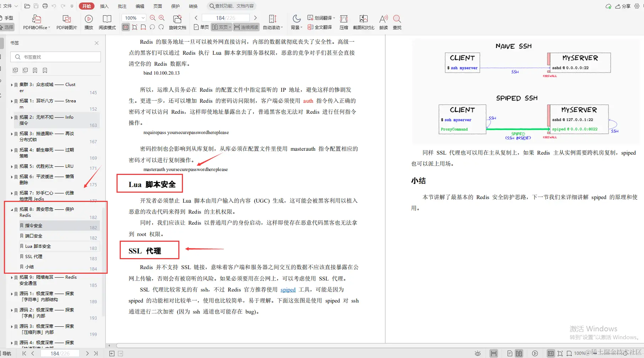The image size is (644, 358).
Task: Rotate the document with 旋转文档
Action: click(x=178, y=21)
